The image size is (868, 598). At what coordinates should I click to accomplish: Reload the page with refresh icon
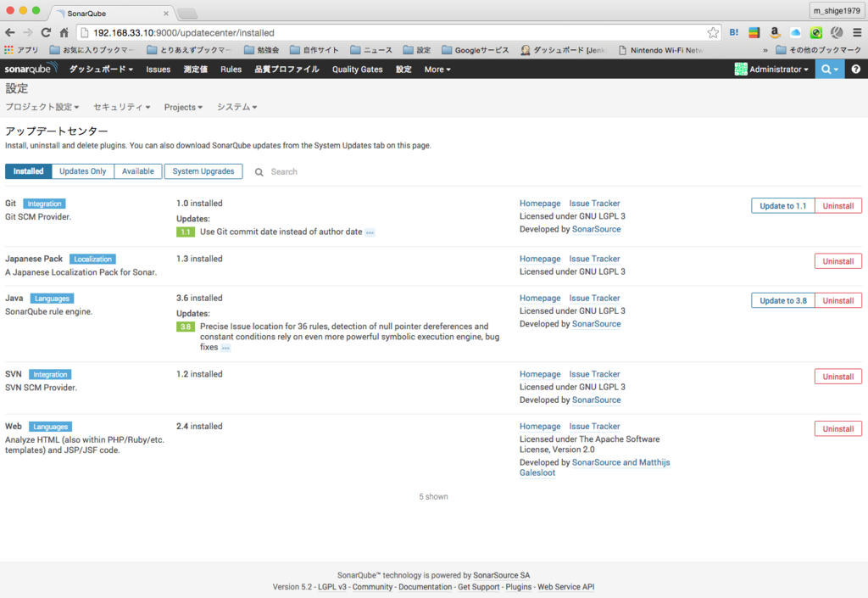(x=46, y=33)
